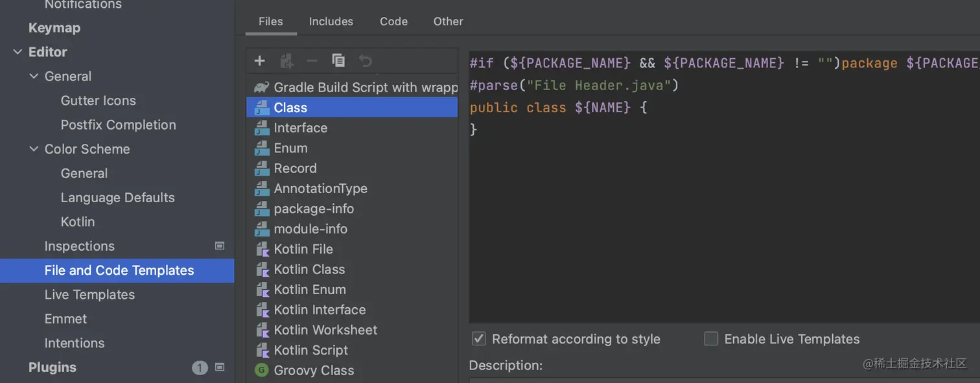Click the Kotlin icon beside Kotlin Worksheet
The width and height of the screenshot is (980, 383).
(262, 330)
